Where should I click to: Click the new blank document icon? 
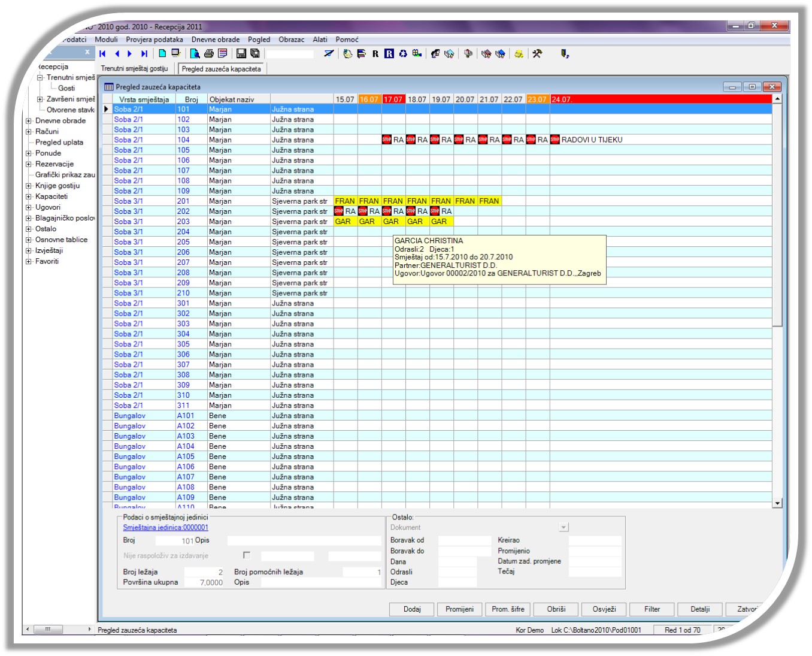click(162, 54)
